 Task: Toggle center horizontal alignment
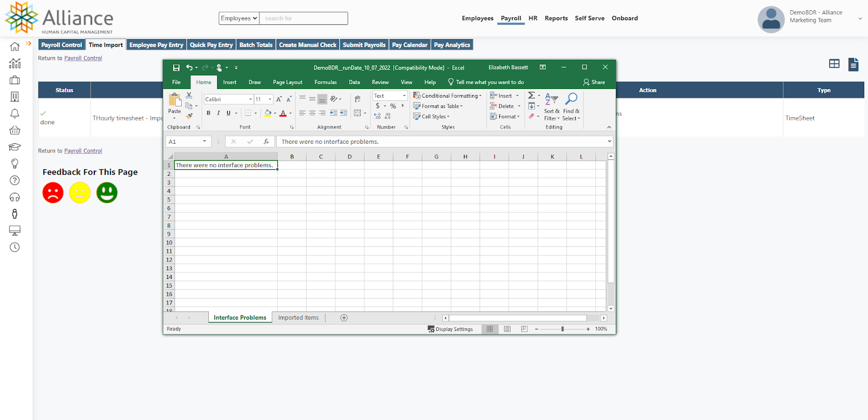312,113
